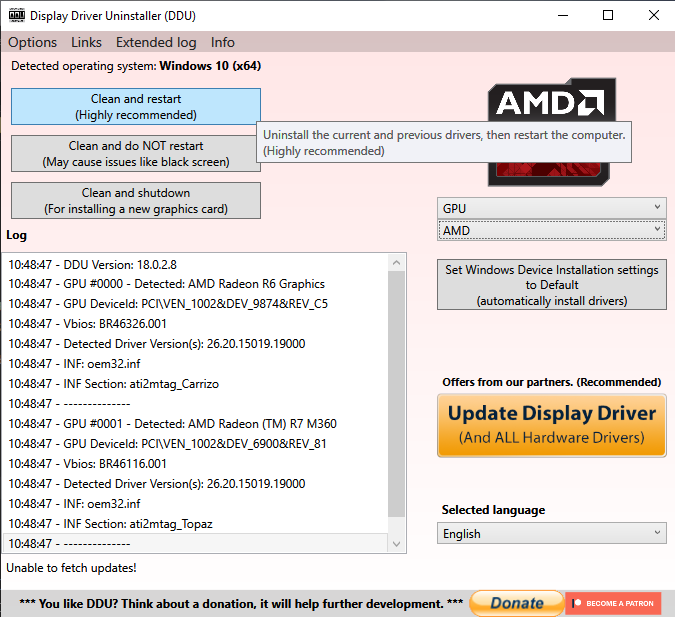Minimize the DDU window

563,16
